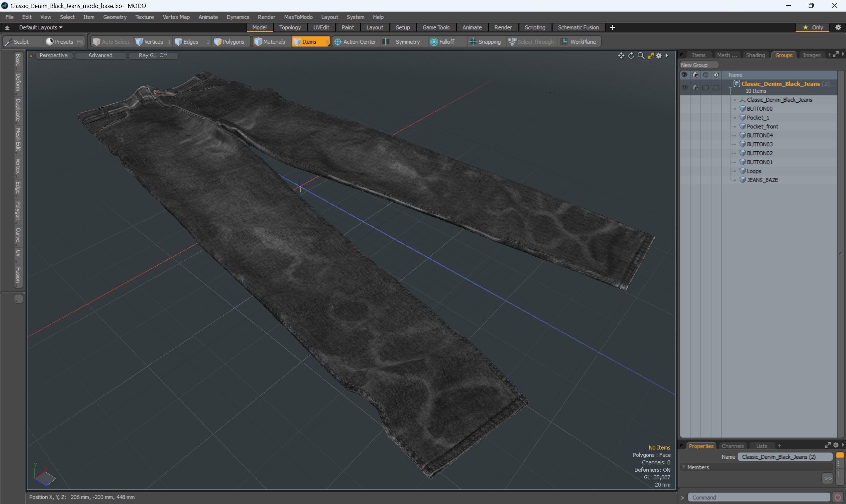Switch to the Schematic Fusion tab

(x=578, y=27)
